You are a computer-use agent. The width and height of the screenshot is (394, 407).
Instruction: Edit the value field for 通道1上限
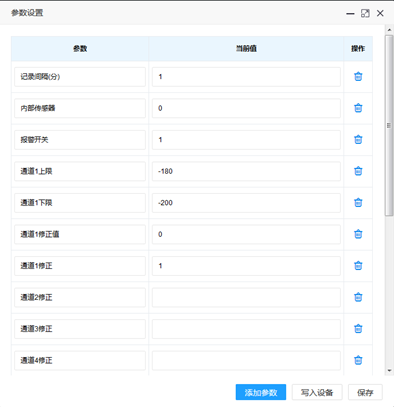pos(246,171)
